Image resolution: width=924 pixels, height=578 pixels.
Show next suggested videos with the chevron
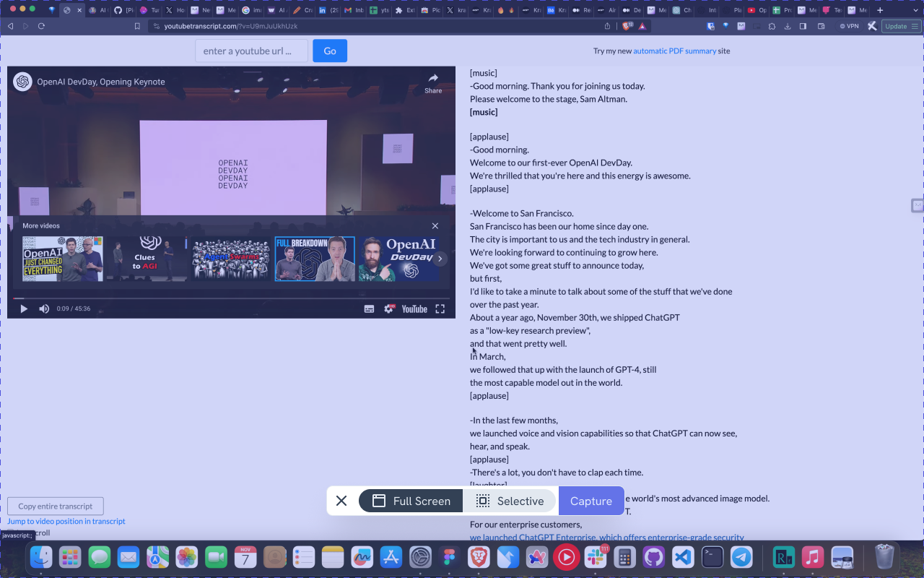[440, 259]
